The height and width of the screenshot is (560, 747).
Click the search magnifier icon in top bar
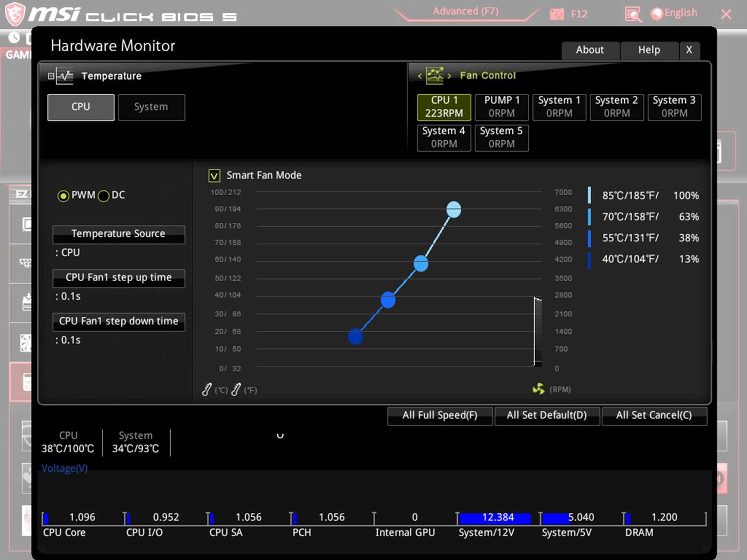tap(633, 14)
